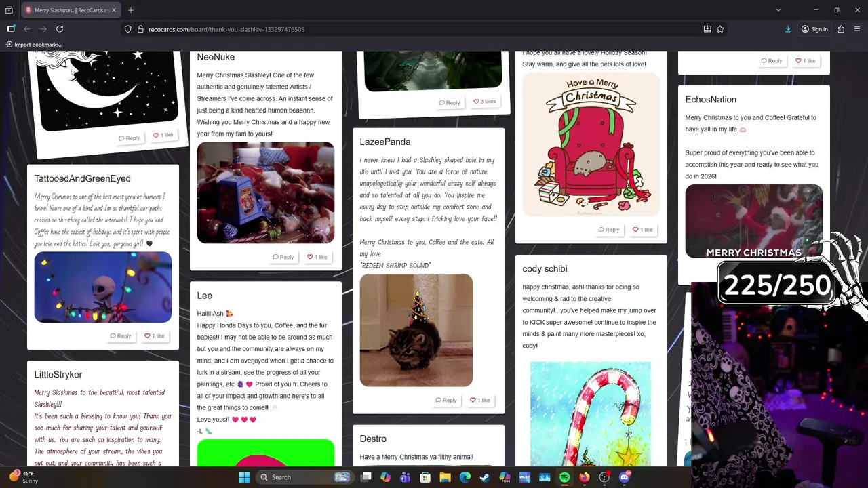
Task: Click the LittleStryker card name
Action: [x=58, y=374]
